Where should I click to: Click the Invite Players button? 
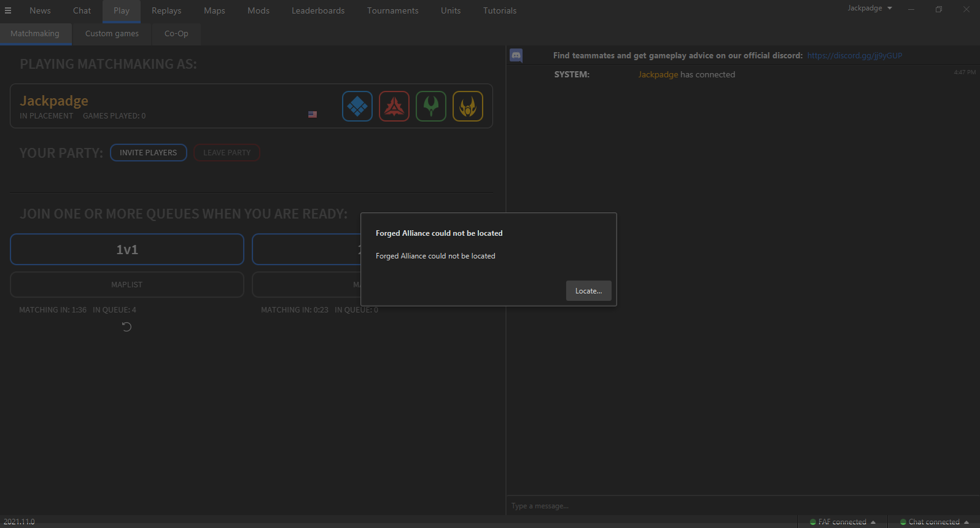point(148,152)
